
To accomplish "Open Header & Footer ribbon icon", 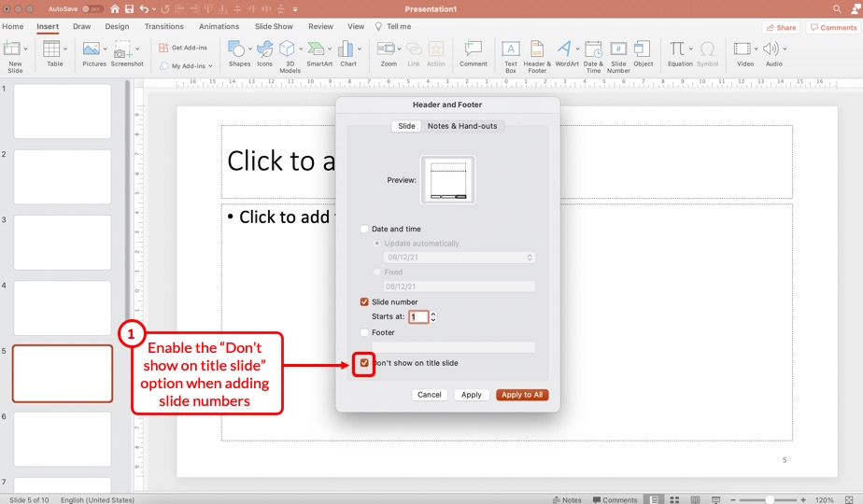I will click(537, 49).
